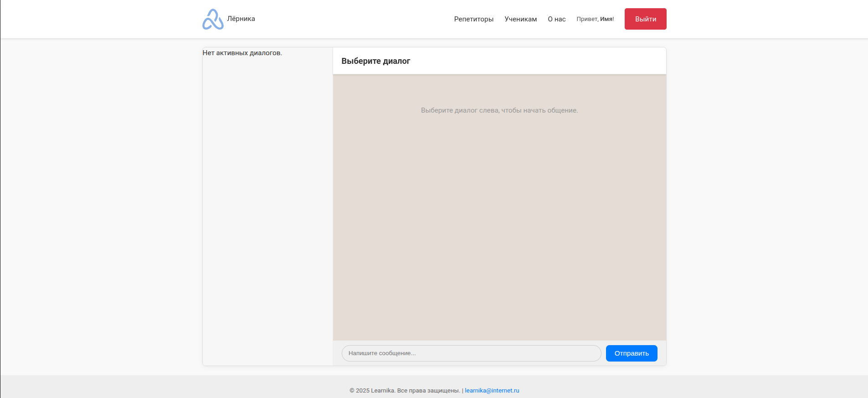
Task: Open the Репетиторы menu item
Action: pyautogui.click(x=473, y=19)
